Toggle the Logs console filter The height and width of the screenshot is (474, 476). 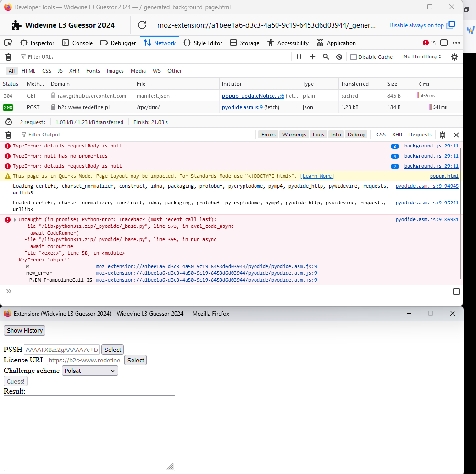click(319, 135)
